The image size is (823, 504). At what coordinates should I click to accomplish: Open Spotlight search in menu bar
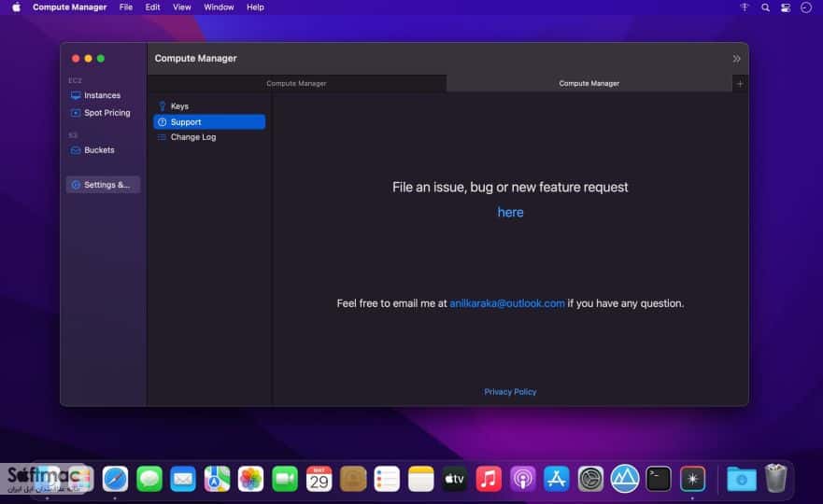click(x=765, y=7)
